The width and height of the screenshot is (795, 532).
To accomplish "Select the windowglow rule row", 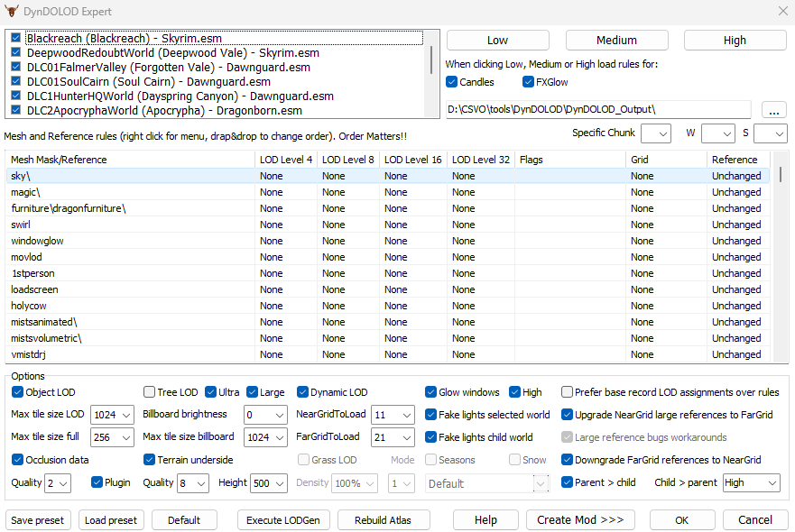I will click(388, 241).
